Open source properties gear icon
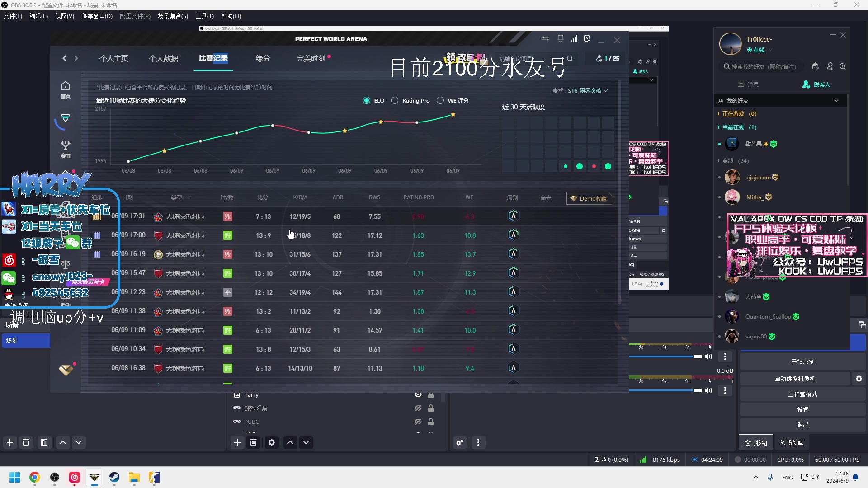This screenshot has height=488, width=868. (x=271, y=442)
